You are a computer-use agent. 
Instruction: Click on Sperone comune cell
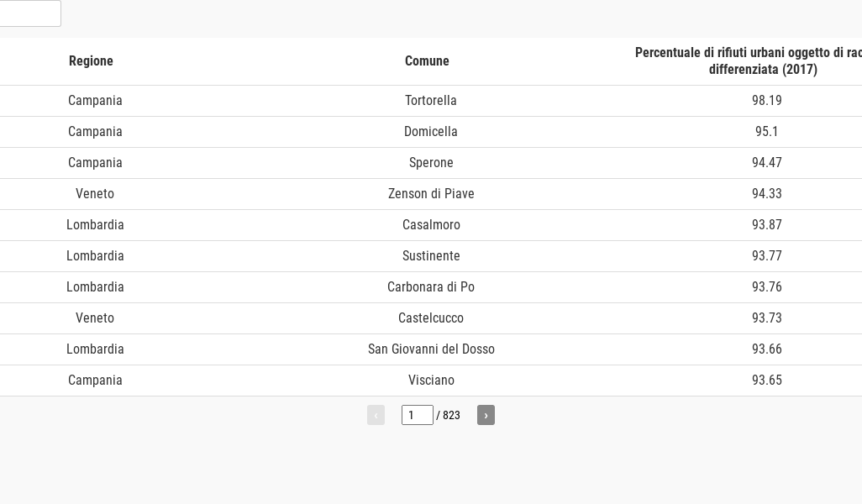[x=431, y=163]
